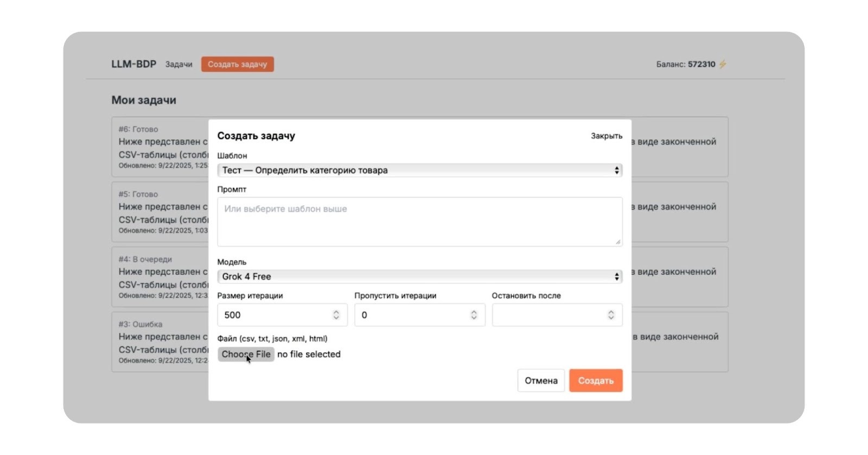868x455 pixels.
Task: Click the Создать задачу header button
Action: point(237,64)
